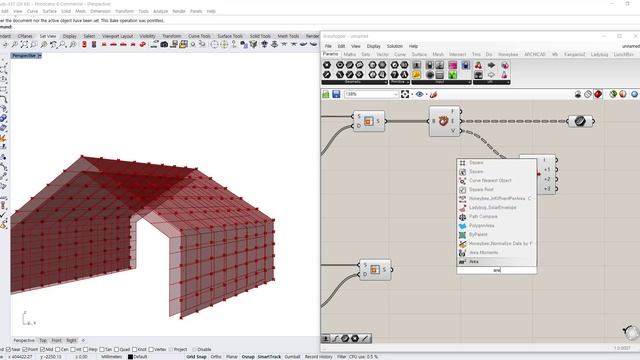The height and width of the screenshot is (360, 640).
Task: Enable the Tan osnap checkbox
Action: click(102, 349)
